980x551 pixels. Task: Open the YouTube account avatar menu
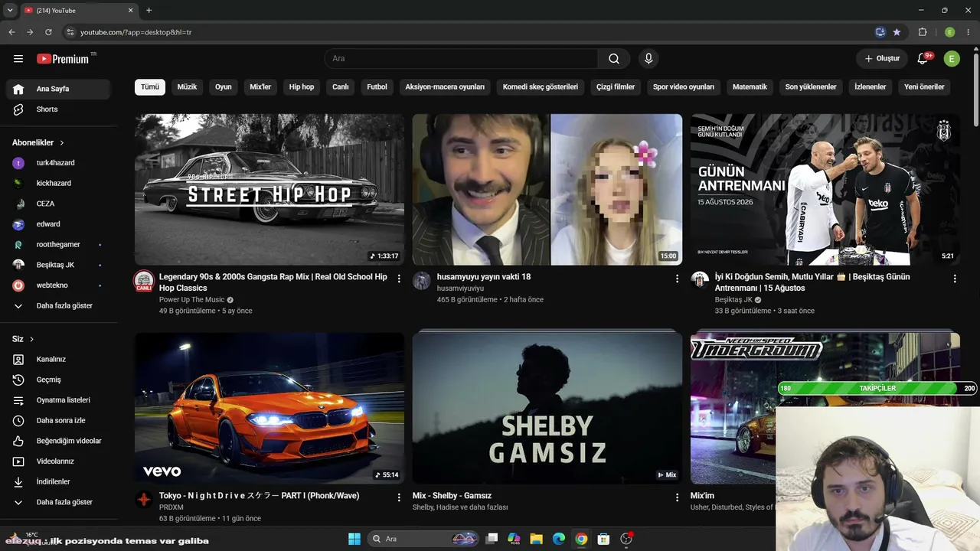point(952,59)
